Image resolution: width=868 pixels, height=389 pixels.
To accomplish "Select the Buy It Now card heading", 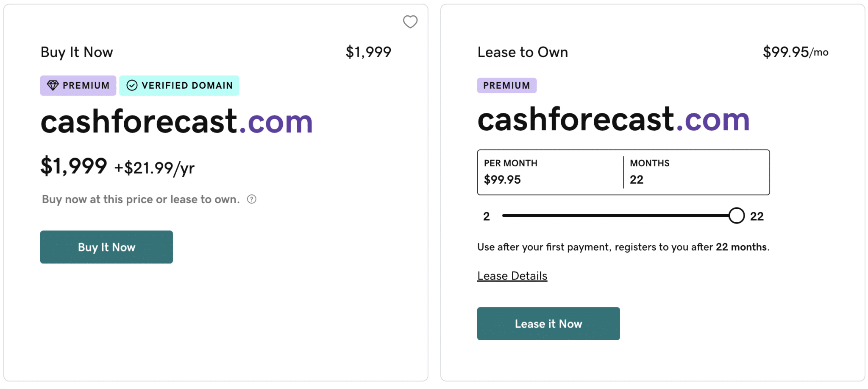I will tap(76, 52).
